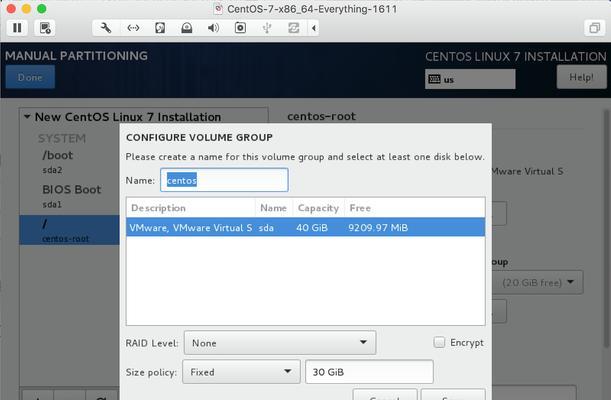Select the / centos-root partition

click(69, 230)
